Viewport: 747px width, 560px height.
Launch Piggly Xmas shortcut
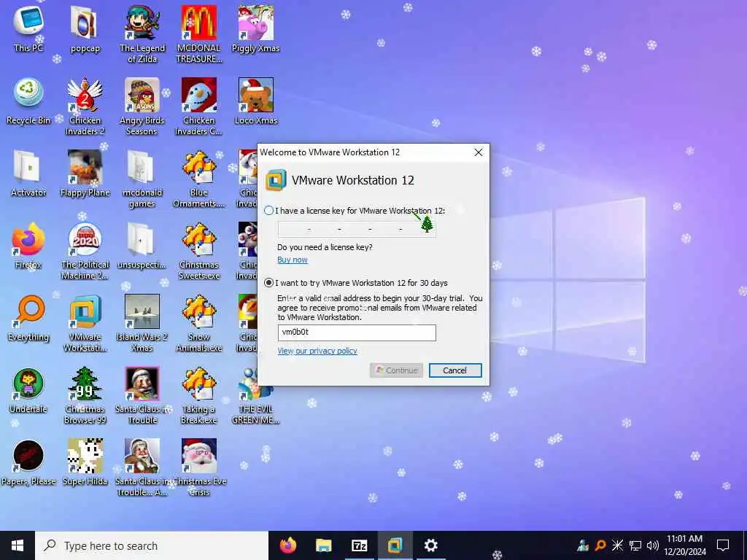pos(256,29)
